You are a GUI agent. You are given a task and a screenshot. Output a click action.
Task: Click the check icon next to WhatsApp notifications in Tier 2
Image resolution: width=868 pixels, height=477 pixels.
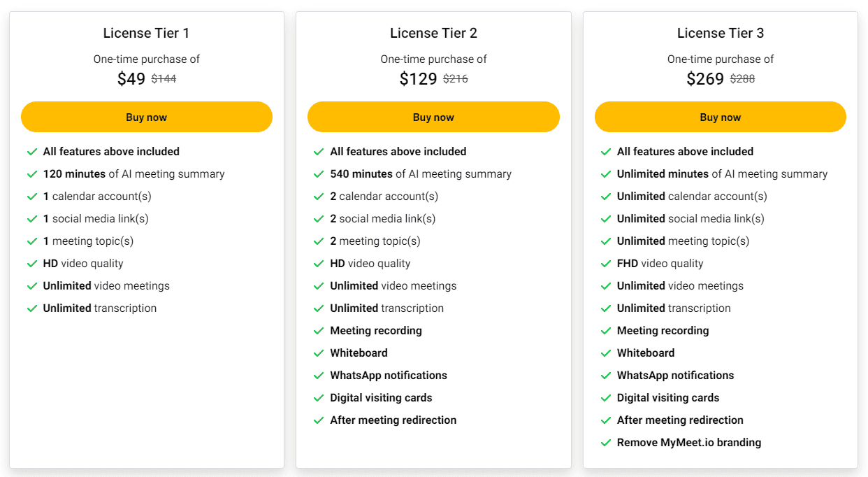[x=319, y=375]
